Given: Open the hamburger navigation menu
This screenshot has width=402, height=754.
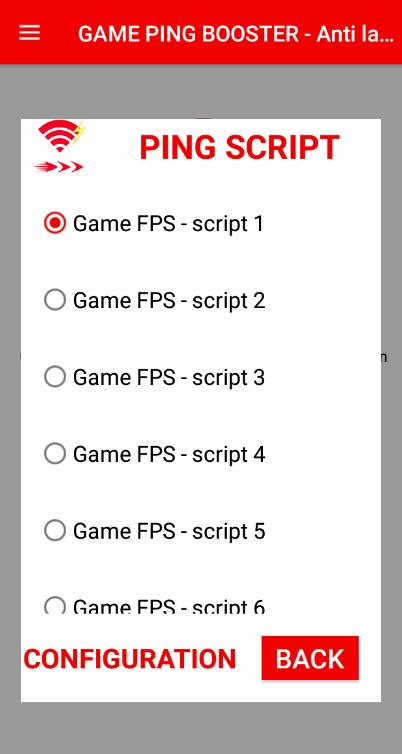Looking at the screenshot, I should point(29,33).
